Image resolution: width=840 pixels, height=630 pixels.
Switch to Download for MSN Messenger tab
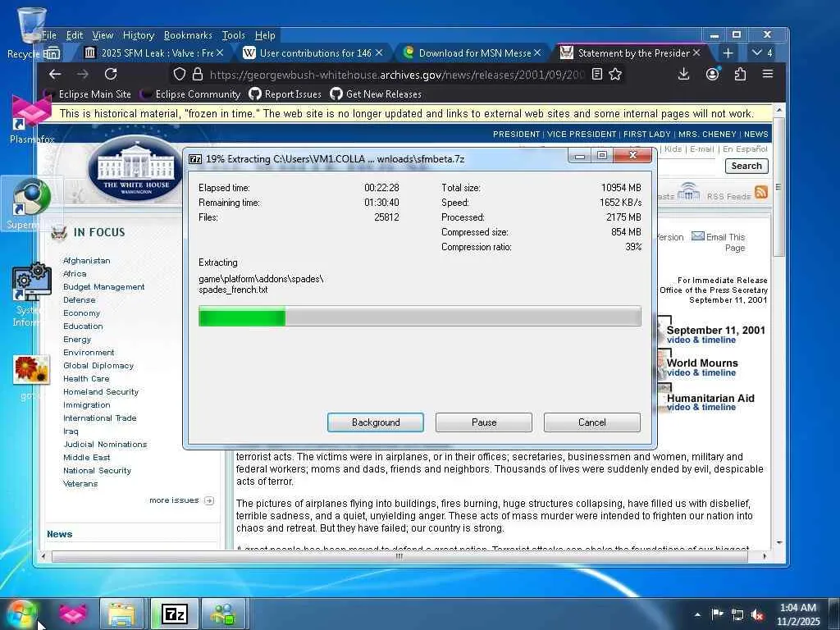tap(472, 52)
